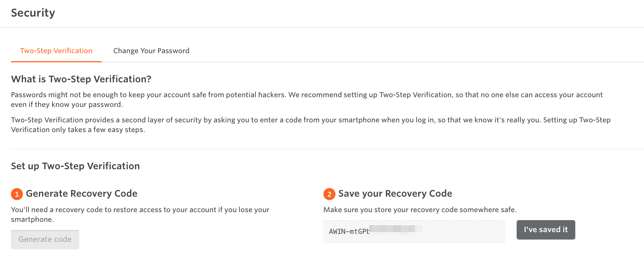Open the Two-Step Verification tab

tap(56, 51)
